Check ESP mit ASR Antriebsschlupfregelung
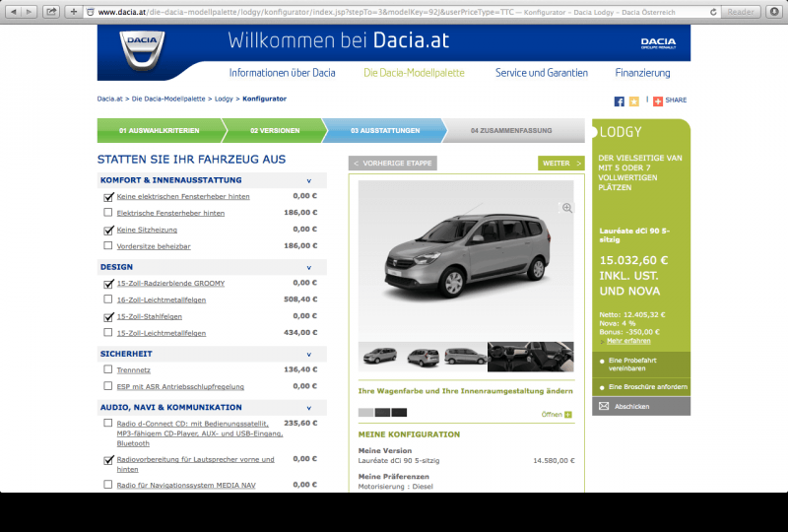This screenshot has width=788, height=532. click(x=108, y=386)
